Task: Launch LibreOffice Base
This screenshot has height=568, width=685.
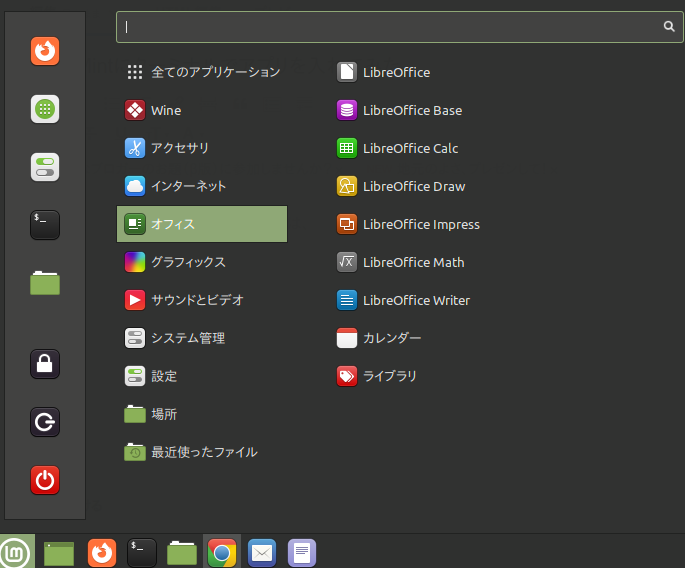Action: pyautogui.click(x=399, y=110)
